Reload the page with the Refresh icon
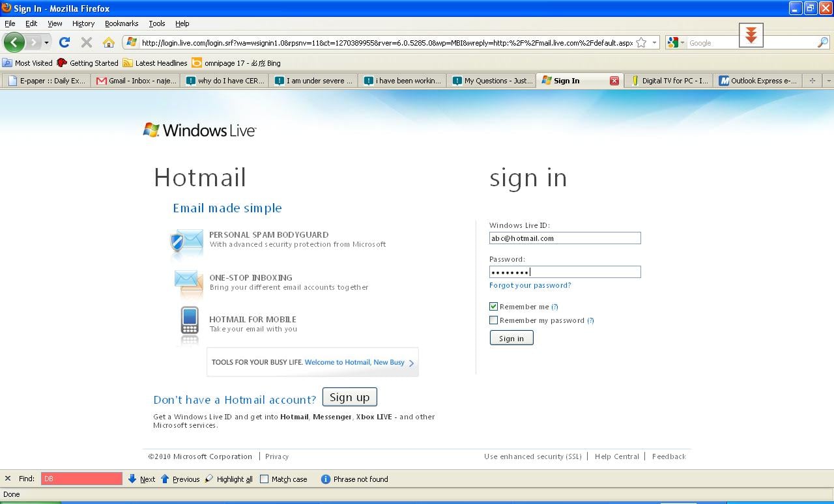 [64, 42]
